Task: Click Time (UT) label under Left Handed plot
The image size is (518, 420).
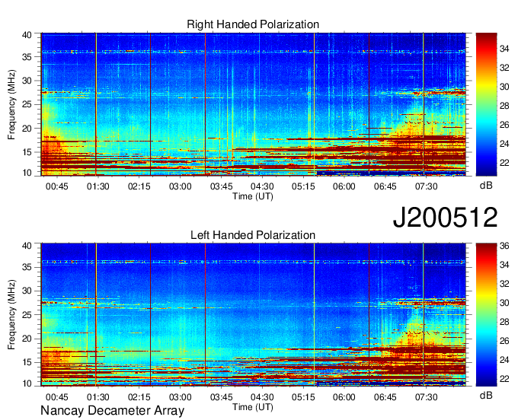Action: (x=253, y=407)
